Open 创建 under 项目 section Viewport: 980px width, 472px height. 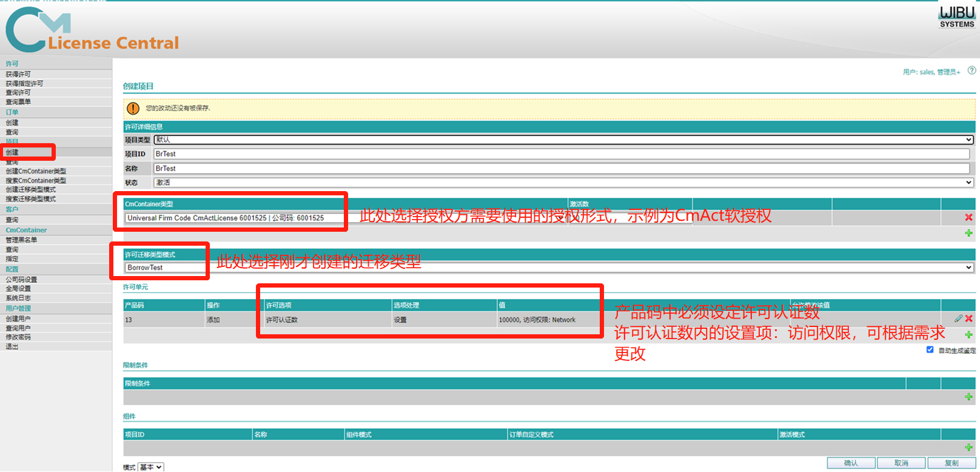pyautogui.click(x=12, y=152)
